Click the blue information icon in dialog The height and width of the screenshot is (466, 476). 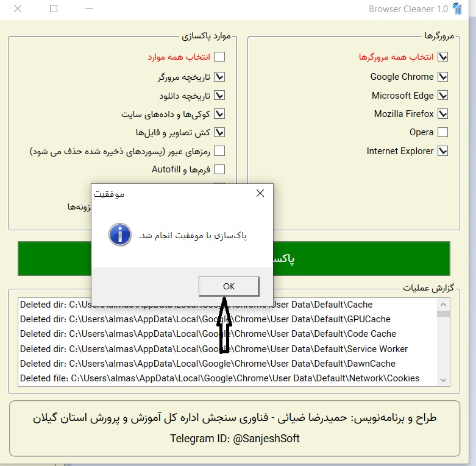[119, 235]
